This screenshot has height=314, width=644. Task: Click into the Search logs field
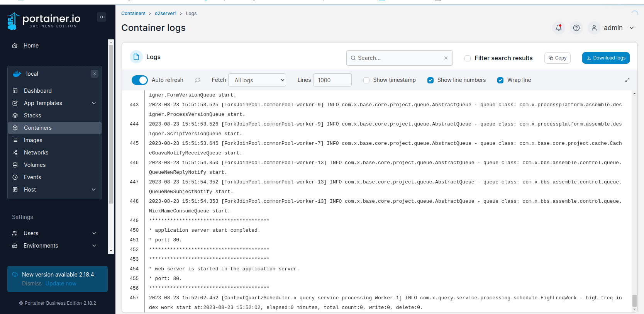point(399,58)
